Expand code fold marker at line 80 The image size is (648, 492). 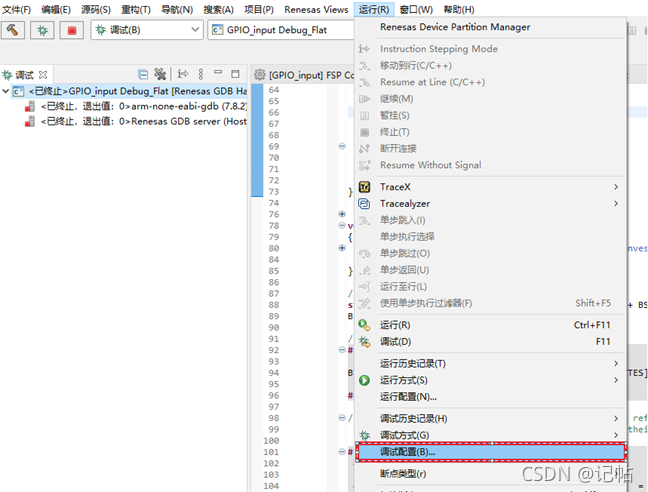(x=342, y=248)
